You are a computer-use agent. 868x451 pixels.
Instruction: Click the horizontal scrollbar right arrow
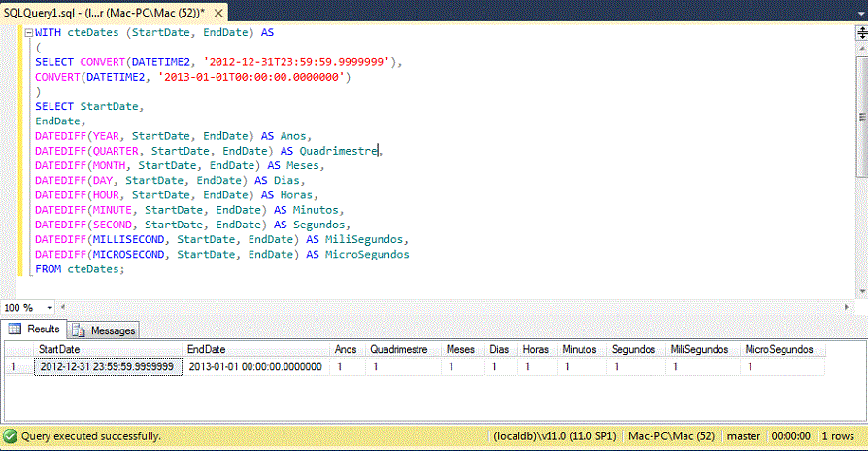(847, 307)
